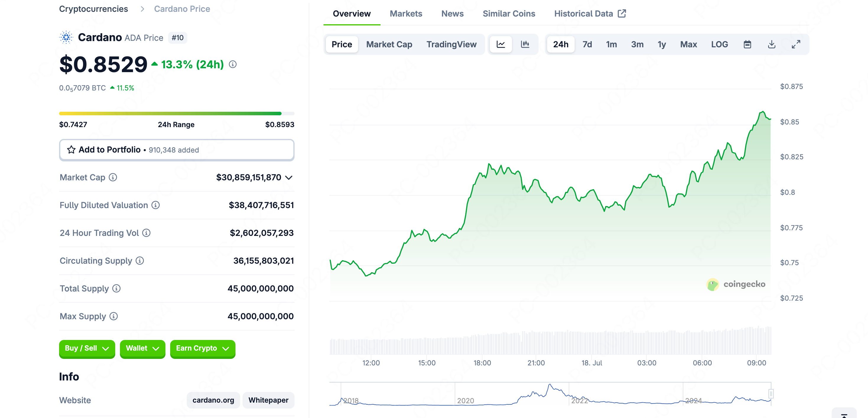
Task: Switch to the Markets tab
Action: point(406,14)
